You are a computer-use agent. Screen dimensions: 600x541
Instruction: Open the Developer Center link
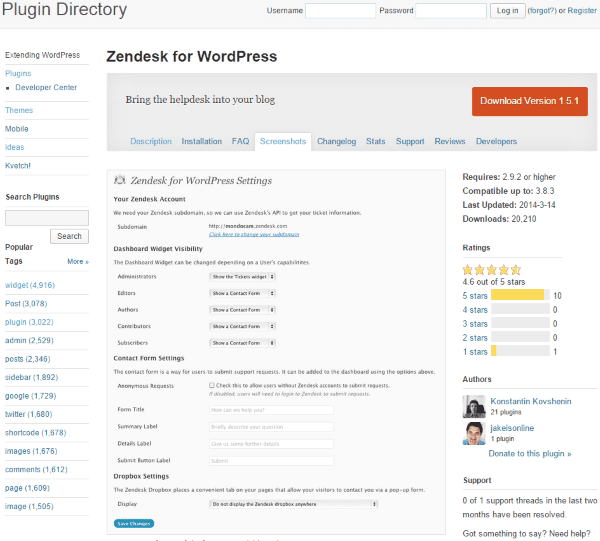click(x=46, y=87)
